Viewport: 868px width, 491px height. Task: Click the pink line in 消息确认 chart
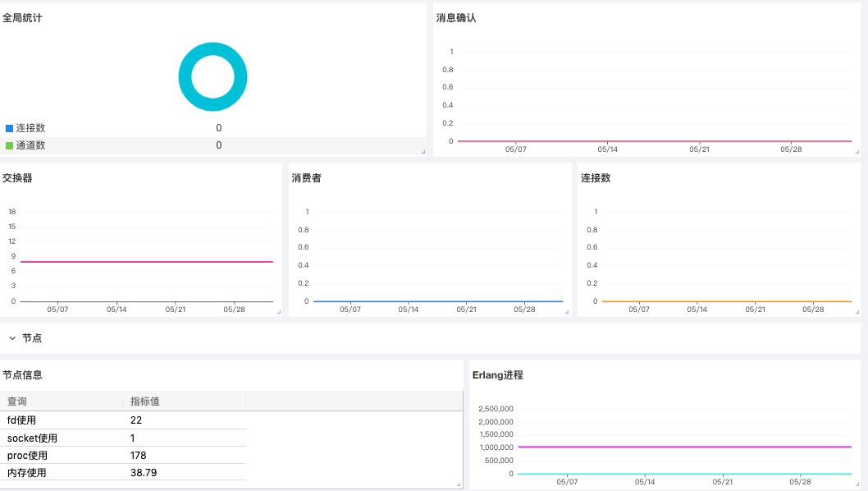point(655,141)
